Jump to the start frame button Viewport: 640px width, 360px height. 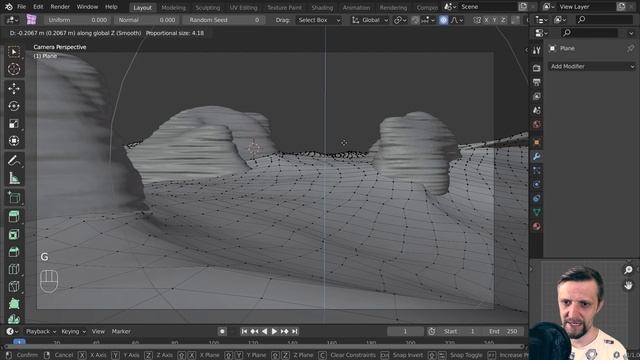[244, 331]
